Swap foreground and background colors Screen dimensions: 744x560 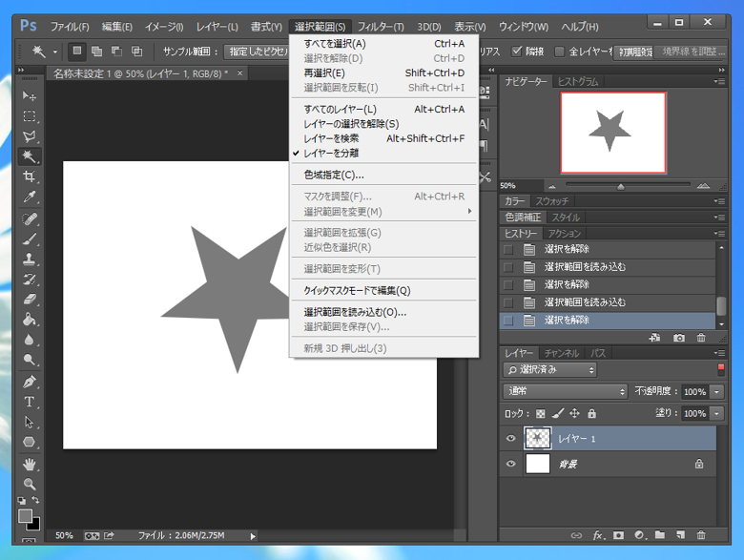coord(35,500)
